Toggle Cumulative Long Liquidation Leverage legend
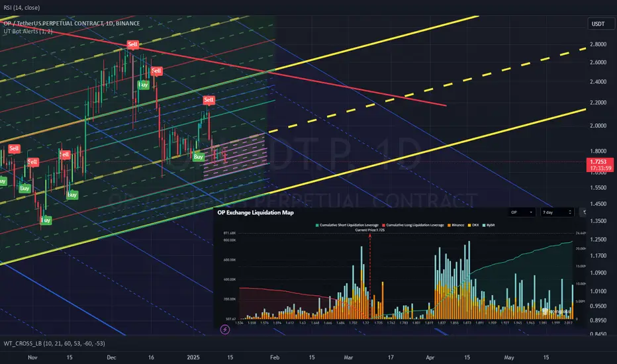The height and width of the screenshot is (364, 617). click(x=413, y=225)
